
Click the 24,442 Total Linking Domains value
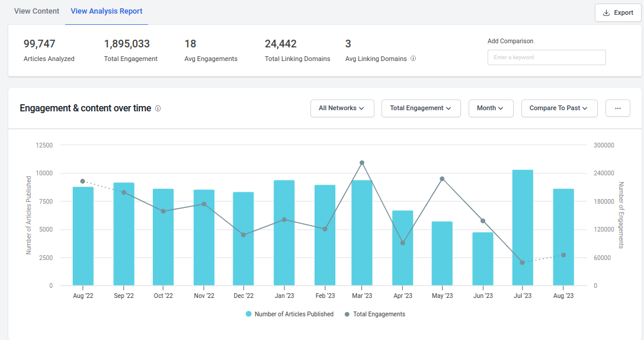(x=280, y=44)
